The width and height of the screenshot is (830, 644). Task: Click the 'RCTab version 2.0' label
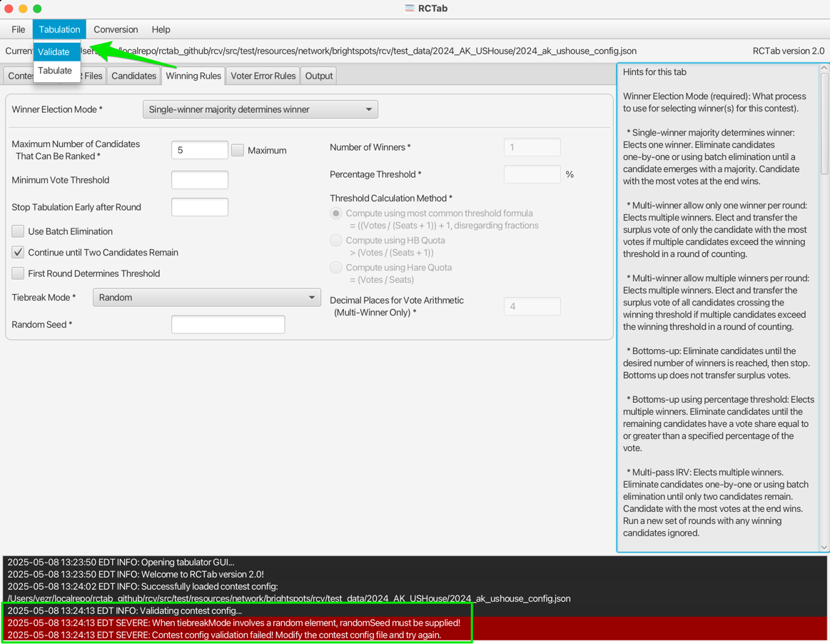[x=788, y=51]
